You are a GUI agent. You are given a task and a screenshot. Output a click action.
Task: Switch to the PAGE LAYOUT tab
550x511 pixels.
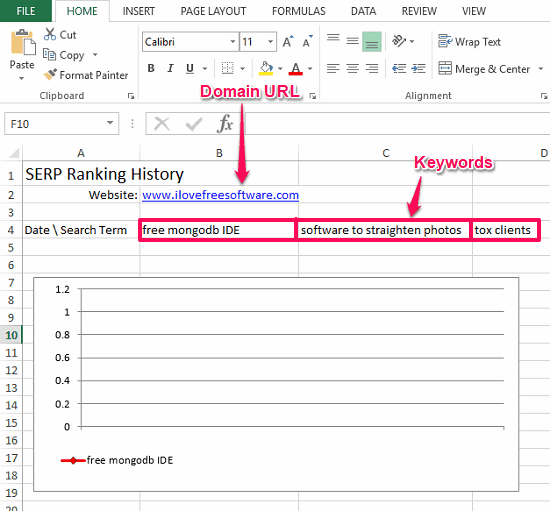[x=213, y=11]
